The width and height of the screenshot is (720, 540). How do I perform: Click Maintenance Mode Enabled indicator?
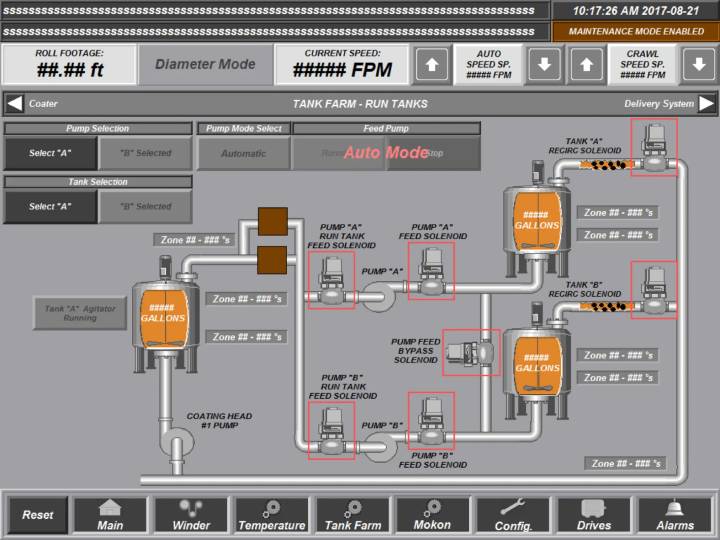[x=636, y=32]
